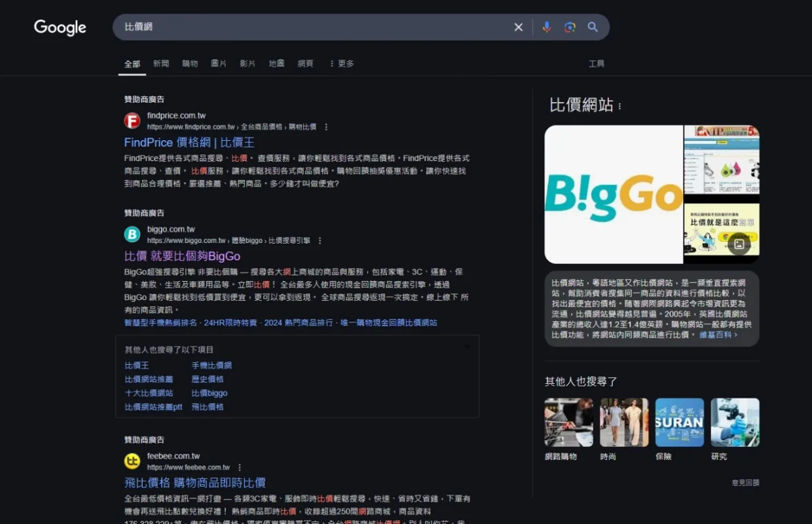Open the 時尚 related card

pyautogui.click(x=624, y=430)
